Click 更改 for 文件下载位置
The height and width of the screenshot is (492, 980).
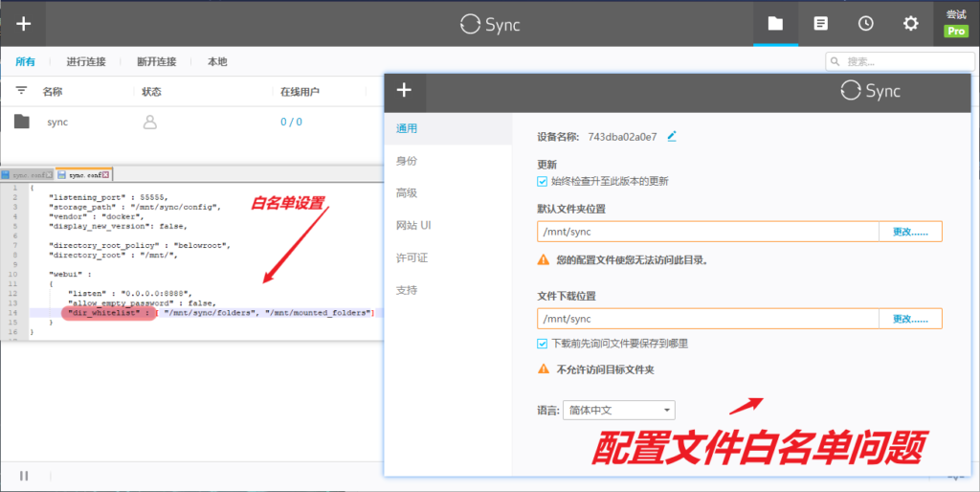910,318
